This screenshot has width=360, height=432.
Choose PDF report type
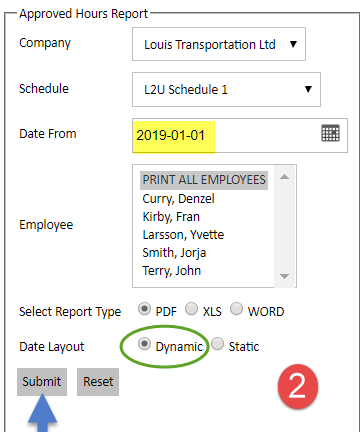(144, 309)
